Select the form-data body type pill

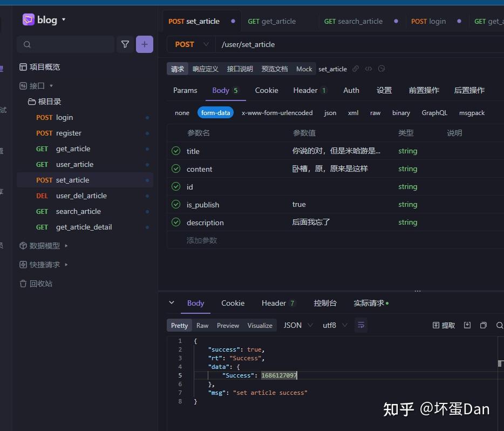click(215, 113)
